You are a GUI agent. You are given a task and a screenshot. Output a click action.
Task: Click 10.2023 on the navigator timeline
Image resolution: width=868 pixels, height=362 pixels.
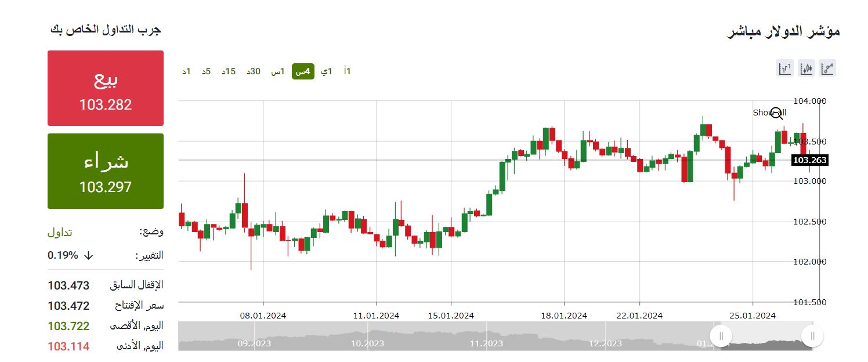(x=367, y=343)
